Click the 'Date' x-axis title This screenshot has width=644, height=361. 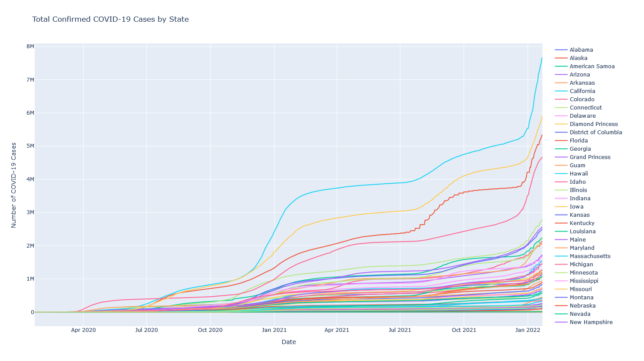coord(289,342)
